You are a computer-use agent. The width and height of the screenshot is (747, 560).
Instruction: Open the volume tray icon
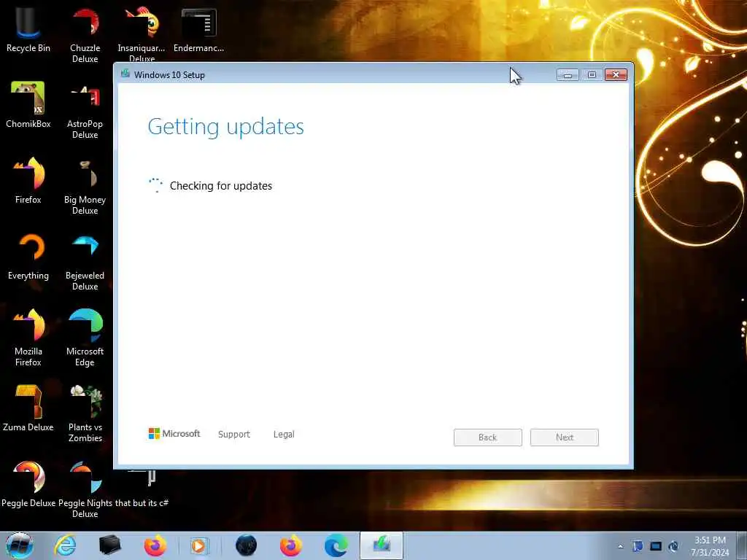pos(673,546)
